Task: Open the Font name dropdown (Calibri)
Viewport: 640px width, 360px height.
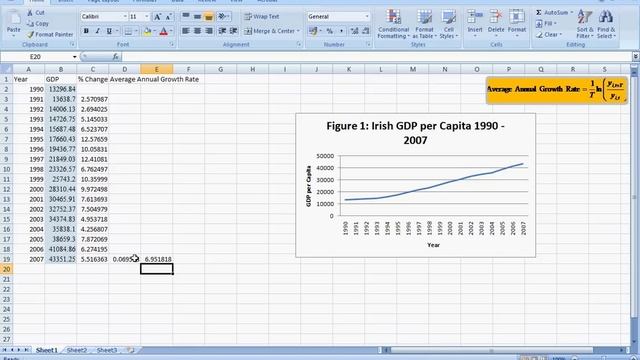Action: tap(125, 17)
